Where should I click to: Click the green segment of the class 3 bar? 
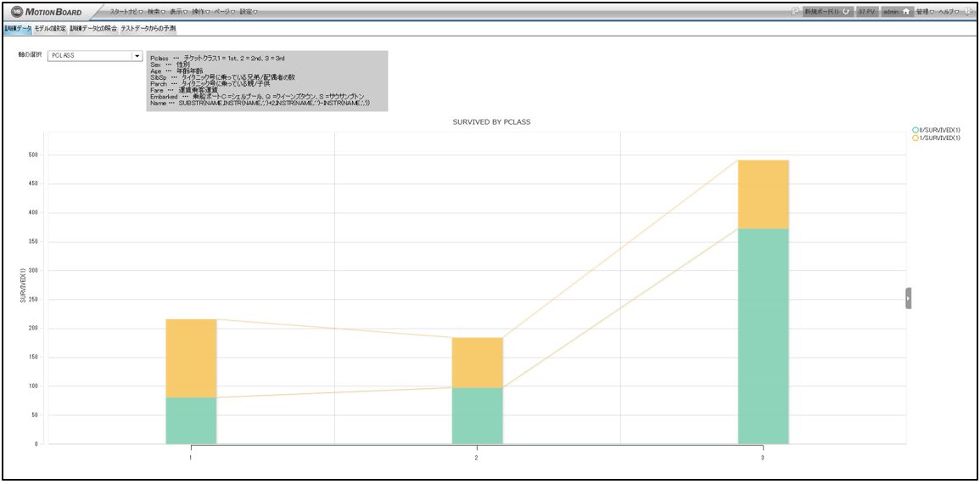point(764,335)
